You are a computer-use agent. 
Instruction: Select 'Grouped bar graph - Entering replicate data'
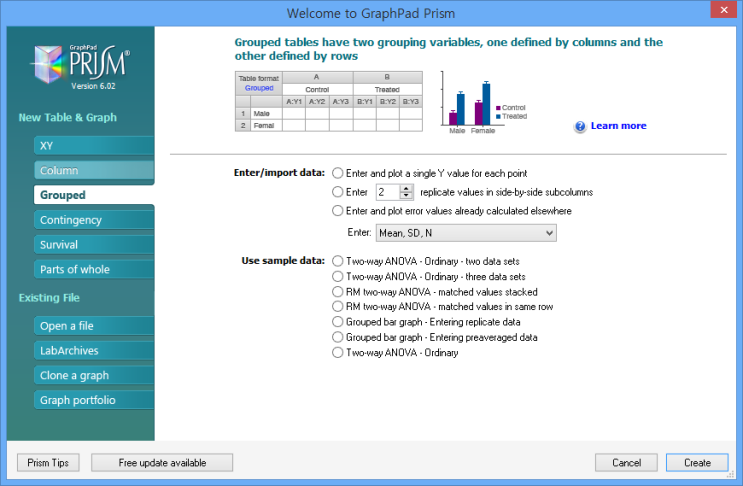coord(337,322)
